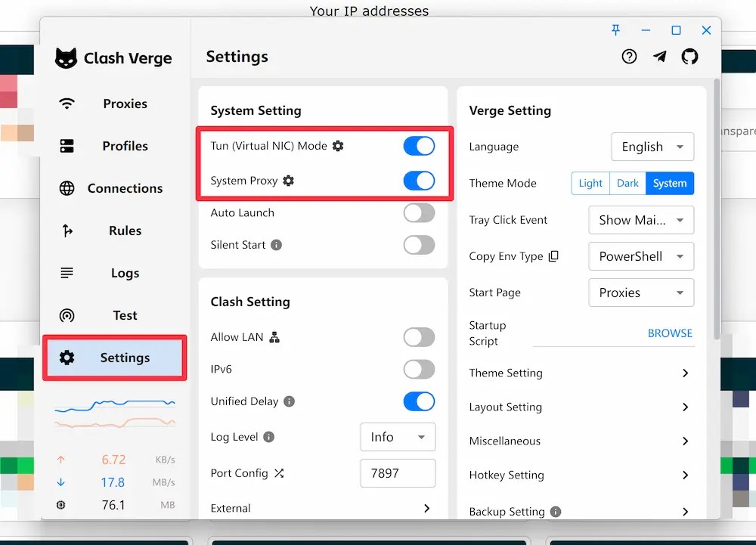Select Light theme mode

tap(590, 183)
